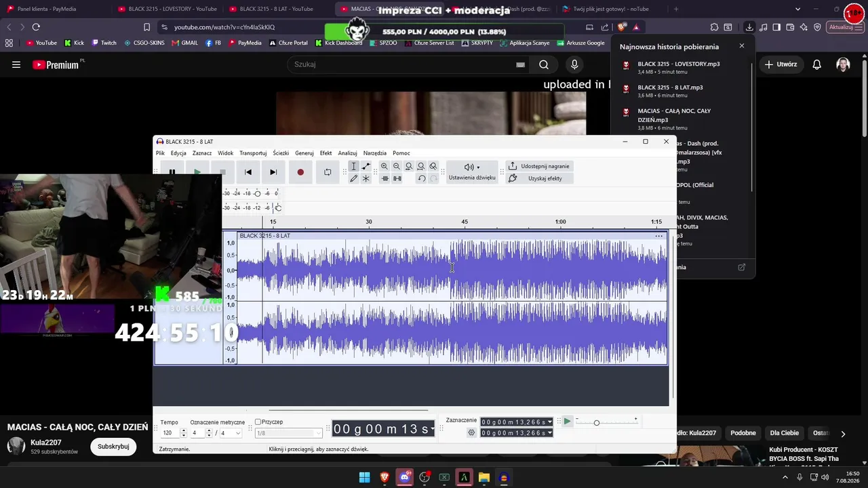Open the Generuj menu

point(304,153)
